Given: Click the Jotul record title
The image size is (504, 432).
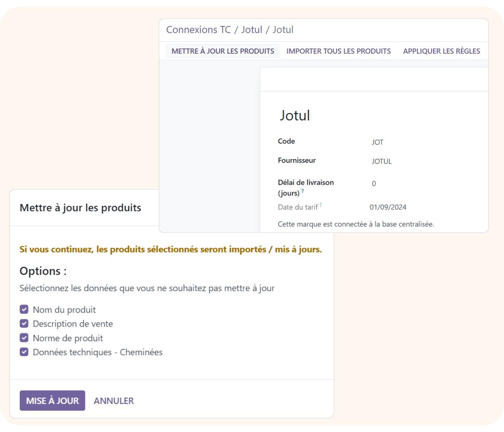Looking at the screenshot, I should [295, 116].
